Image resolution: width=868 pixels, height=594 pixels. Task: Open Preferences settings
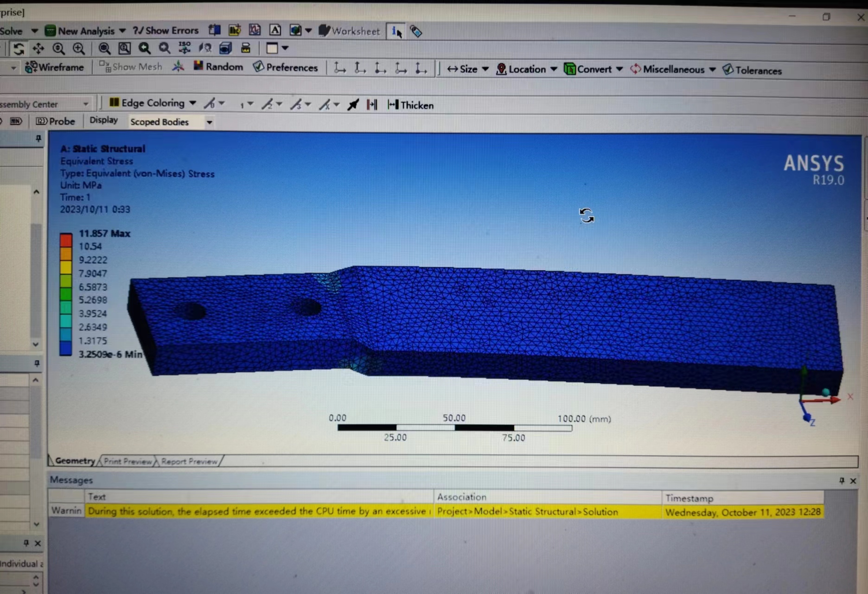(285, 67)
